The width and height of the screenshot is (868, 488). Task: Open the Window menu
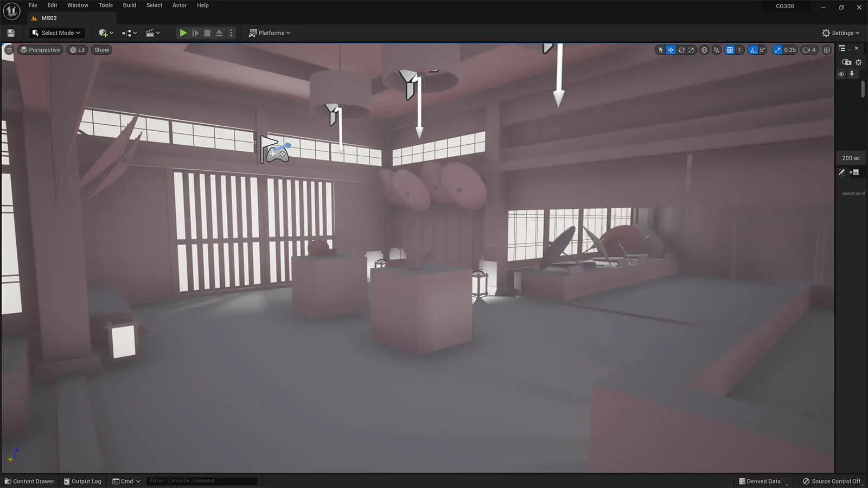78,5
